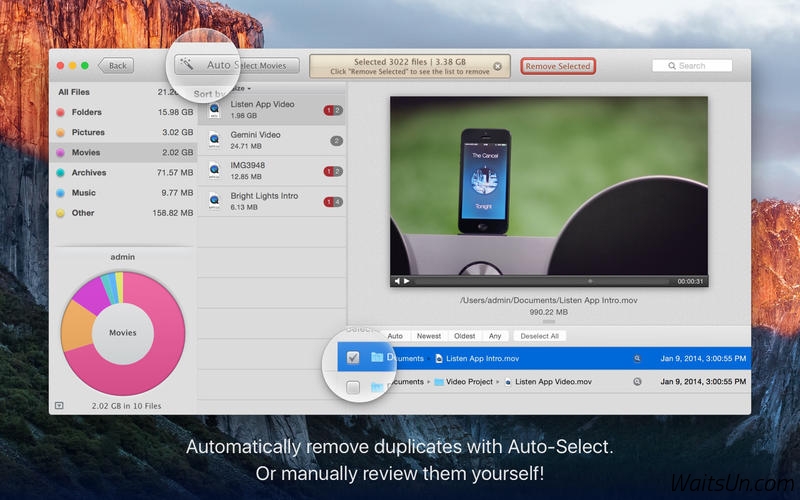Click the red dot icon beside Folders
This screenshot has width=800, height=500.
point(60,112)
